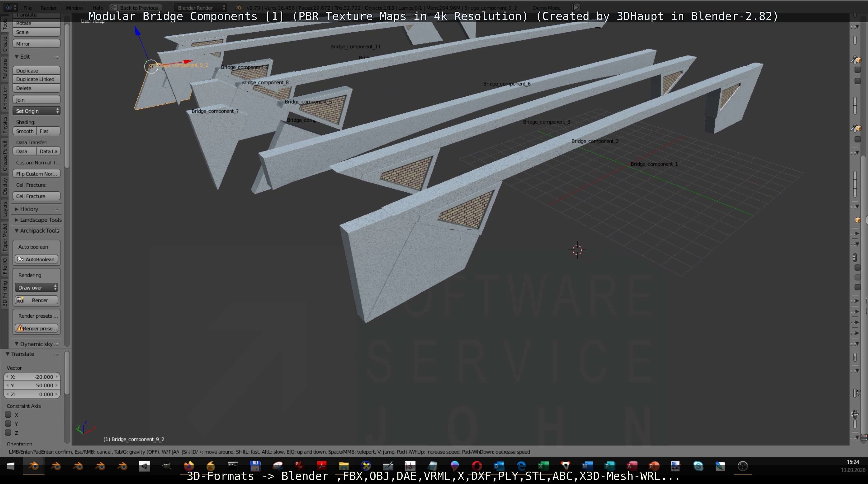Set shading to Flat
This screenshot has height=484, width=868.
pos(48,131)
